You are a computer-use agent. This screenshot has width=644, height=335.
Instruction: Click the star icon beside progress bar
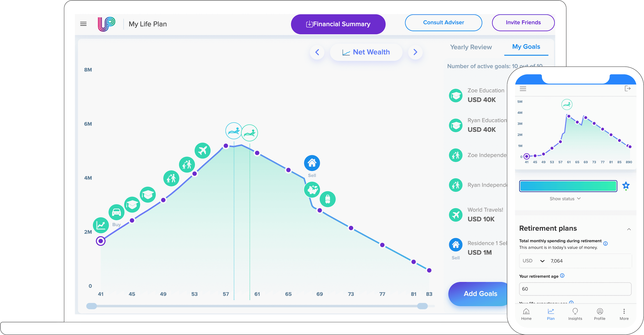pos(626,185)
